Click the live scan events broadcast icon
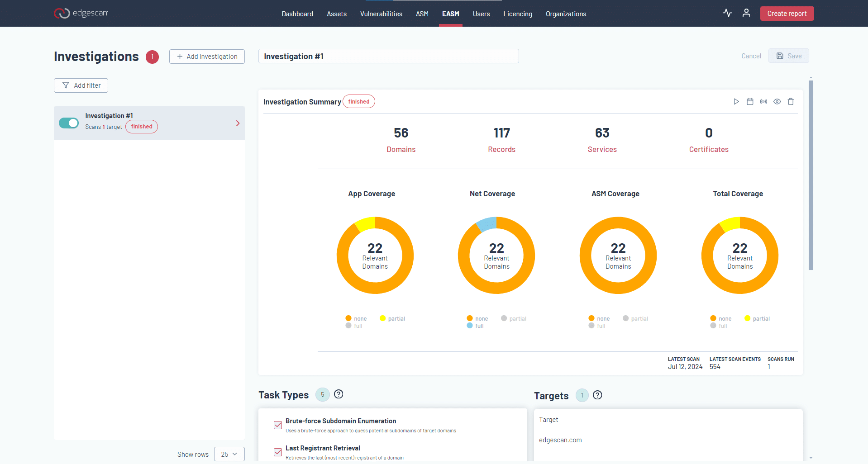Image resolution: width=868 pixels, height=464 pixels. point(763,101)
